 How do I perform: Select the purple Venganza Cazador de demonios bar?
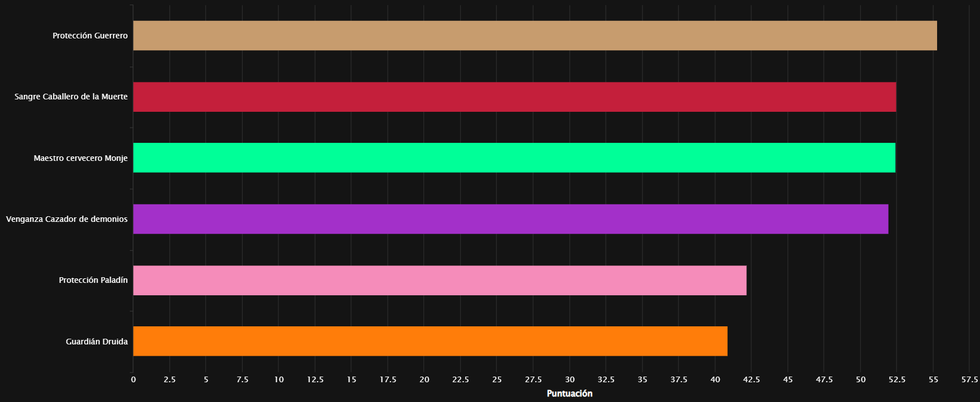[510, 219]
